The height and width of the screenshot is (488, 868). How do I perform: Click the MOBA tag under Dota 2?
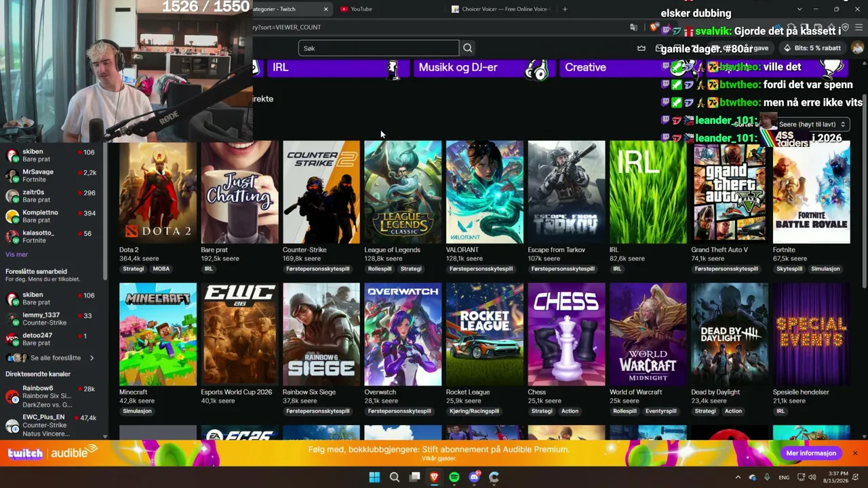161,269
